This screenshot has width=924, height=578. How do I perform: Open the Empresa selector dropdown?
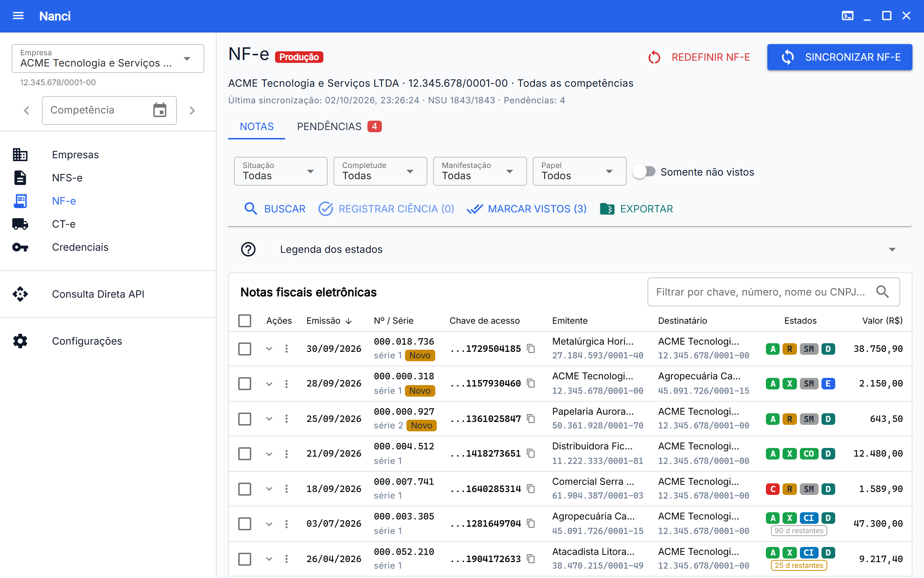tap(108, 59)
